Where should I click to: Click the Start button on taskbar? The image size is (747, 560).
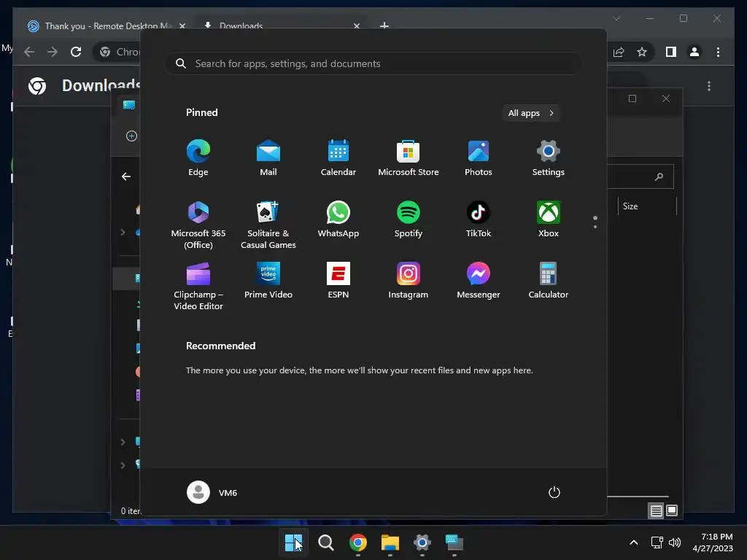tap(293, 542)
